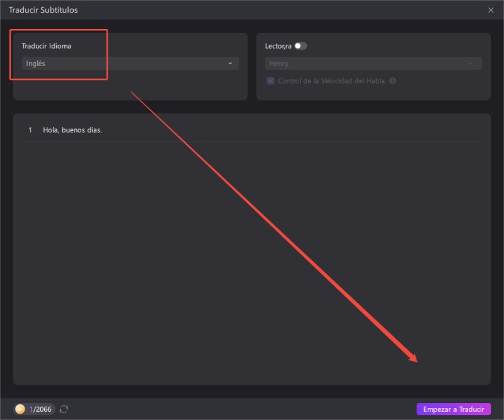Image resolution: width=504 pixels, height=420 pixels.
Task: Click subtitle row number 1
Action: (x=30, y=130)
